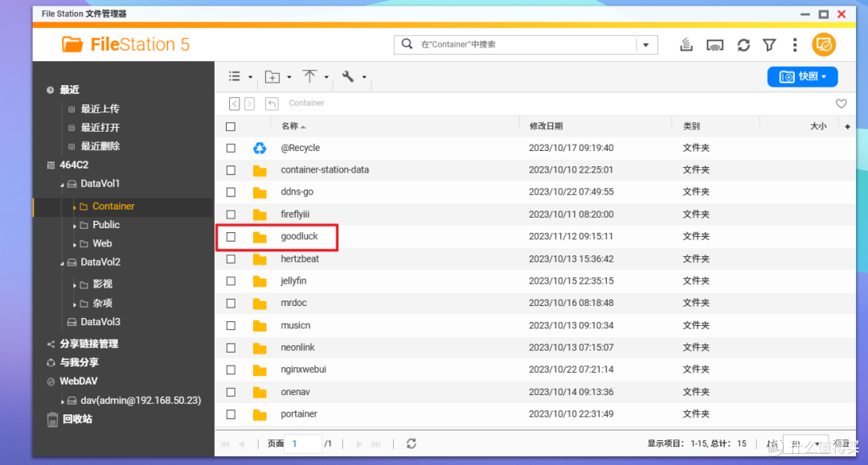The image size is (868, 465).
Task: Sort by the 大小 column header
Action: pyautogui.click(x=818, y=127)
